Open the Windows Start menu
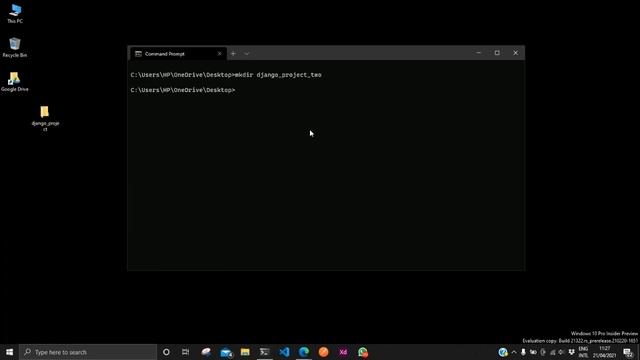This screenshot has height=360, width=640. tap(9, 352)
